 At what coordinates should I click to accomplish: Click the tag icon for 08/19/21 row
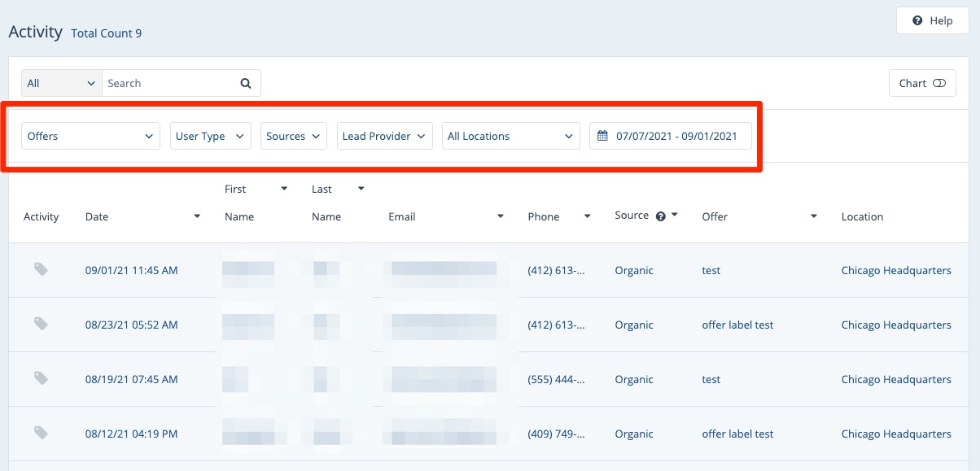point(41,378)
